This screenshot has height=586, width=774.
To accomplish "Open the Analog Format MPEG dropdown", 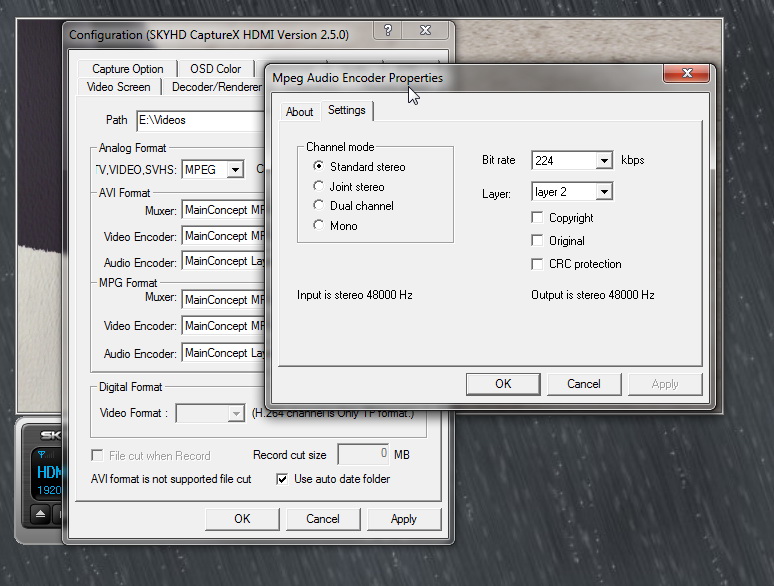I will coord(235,170).
